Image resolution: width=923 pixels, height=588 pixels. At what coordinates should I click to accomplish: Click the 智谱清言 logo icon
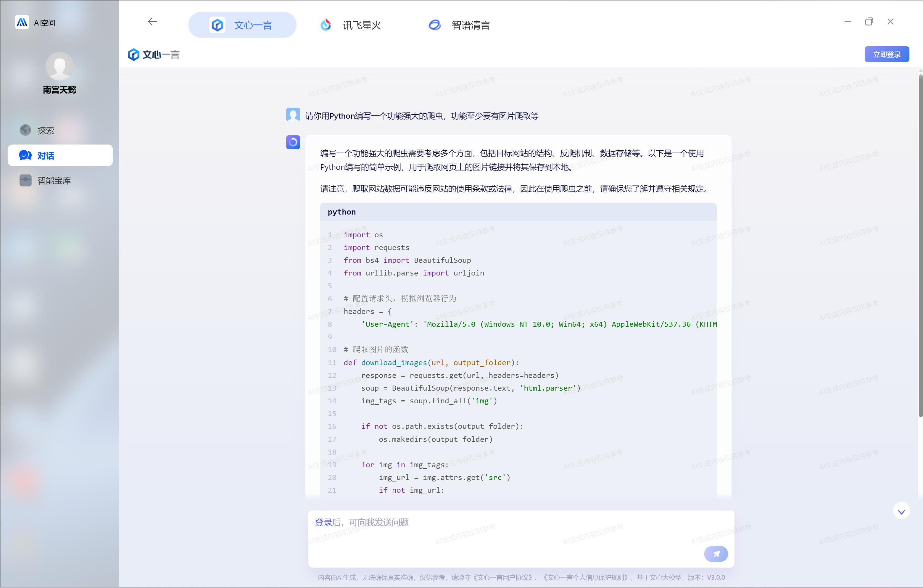[x=434, y=25]
